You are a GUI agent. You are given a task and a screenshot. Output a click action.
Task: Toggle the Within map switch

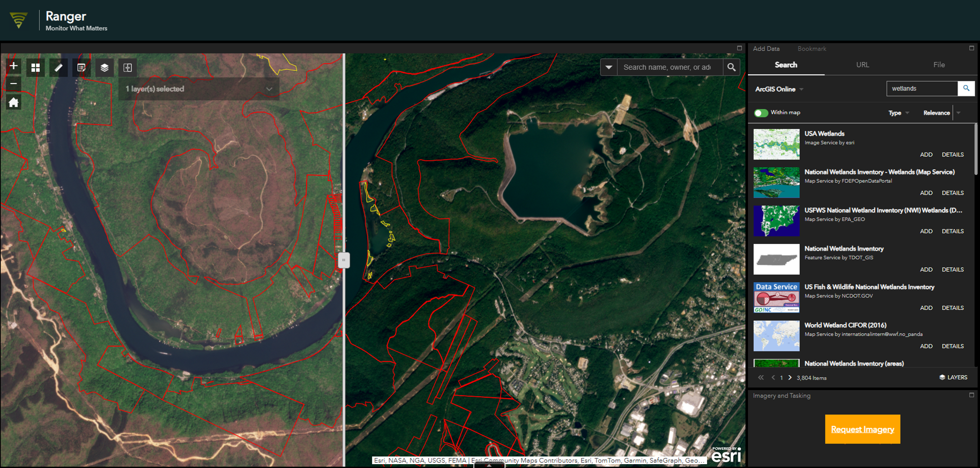point(761,113)
